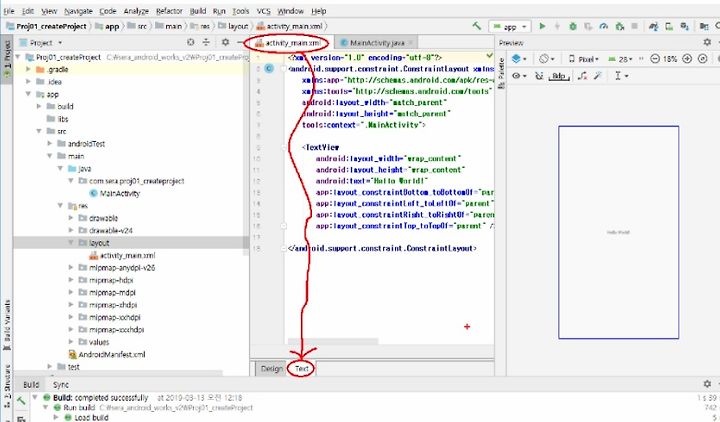Image resolution: width=720 pixels, height=422 pixels.
Task: Open the Navigate menu
Action: click(78, 11)
